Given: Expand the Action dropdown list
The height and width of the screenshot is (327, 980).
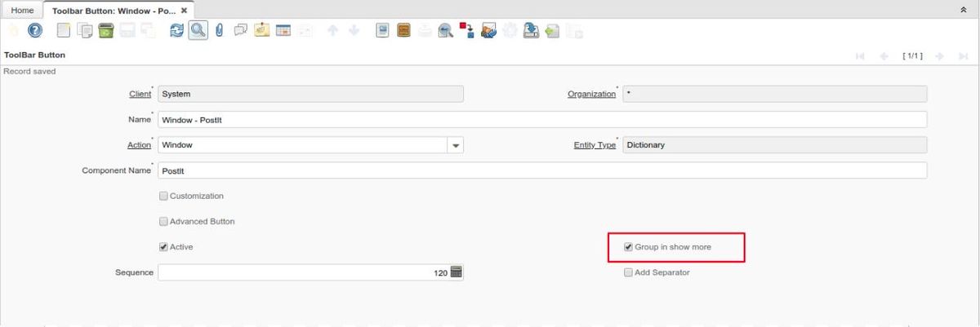Looking at the screenshot, I should coord(455,145).
